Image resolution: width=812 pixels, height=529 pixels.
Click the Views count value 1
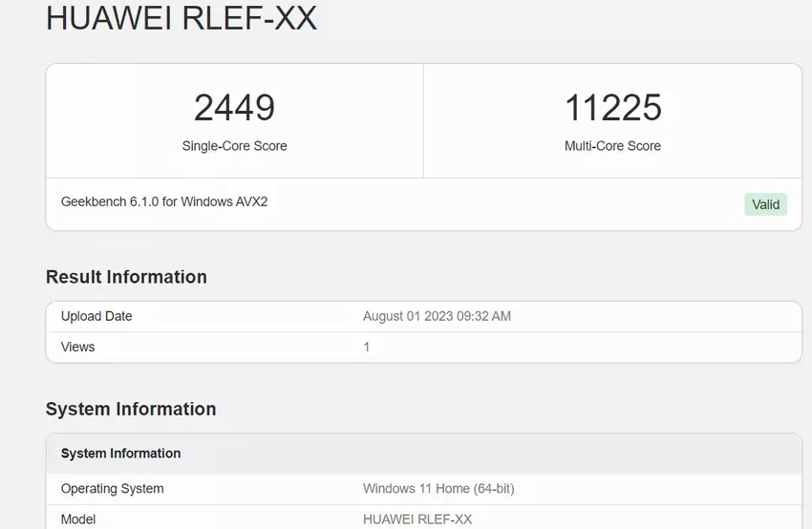click(x=367, y=347)
